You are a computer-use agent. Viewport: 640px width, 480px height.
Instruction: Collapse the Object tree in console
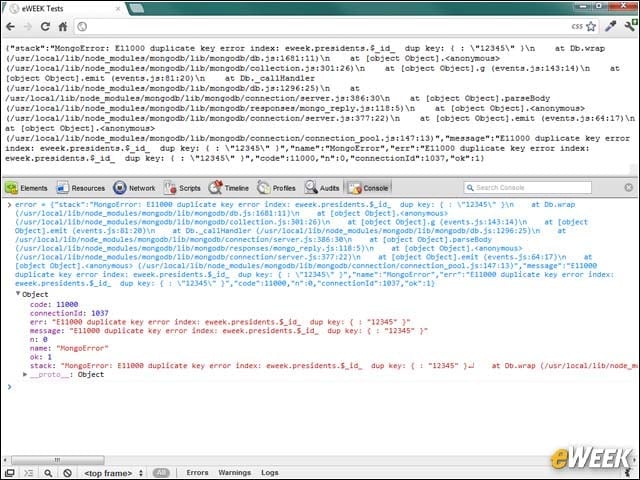point(18,294)
